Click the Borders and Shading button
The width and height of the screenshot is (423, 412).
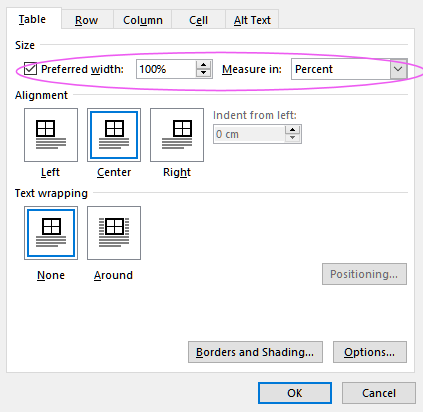point(255,352)
